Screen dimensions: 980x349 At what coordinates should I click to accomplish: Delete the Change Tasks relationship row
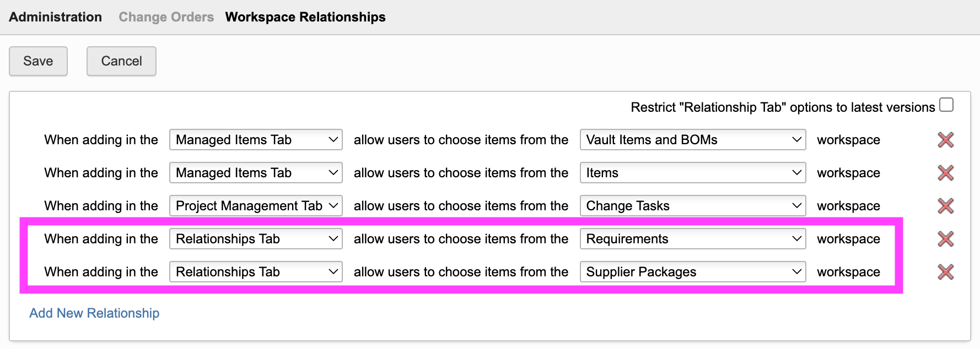coord(945,206)
